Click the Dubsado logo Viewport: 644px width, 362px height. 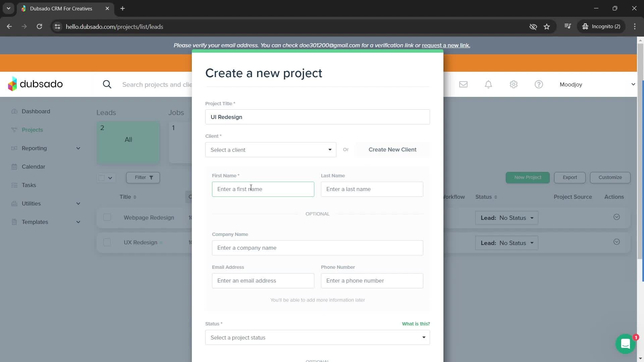click(x=35, y=84)
